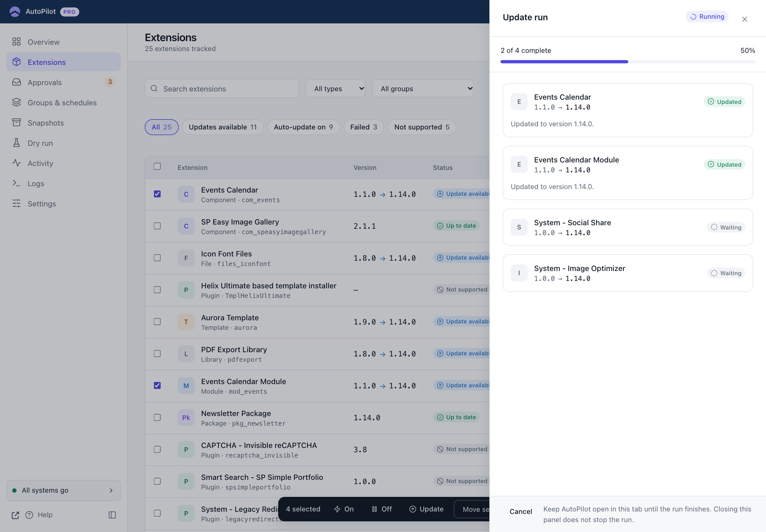Open the Dry run flask item
This screenshot has width=766, height=532.
pyautogui.click(x=63, y=143)
